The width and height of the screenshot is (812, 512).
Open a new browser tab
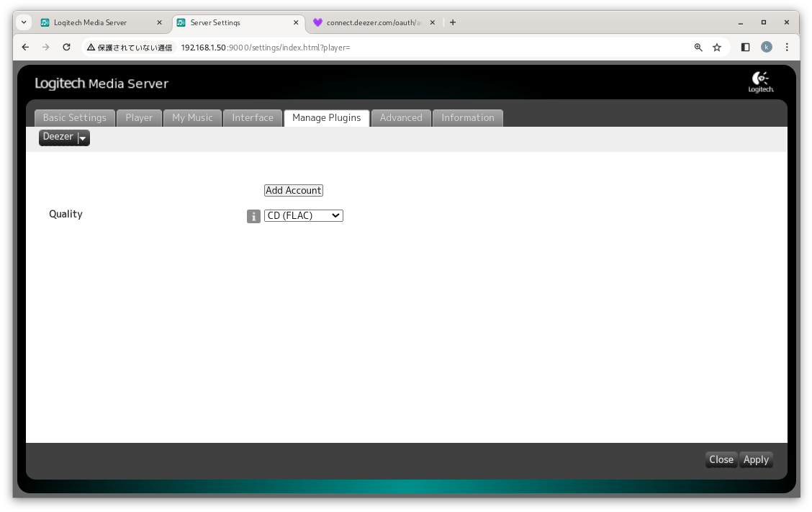[453, 22]
